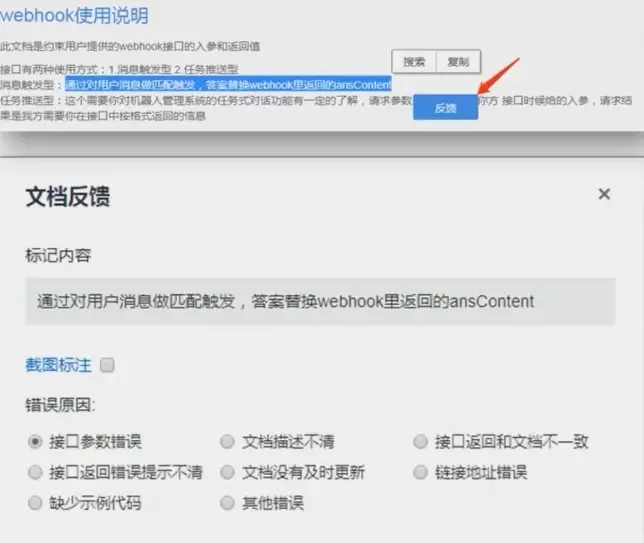
Task: Enable the 截图标注 checkbox
Action: (x=108, y=366)
